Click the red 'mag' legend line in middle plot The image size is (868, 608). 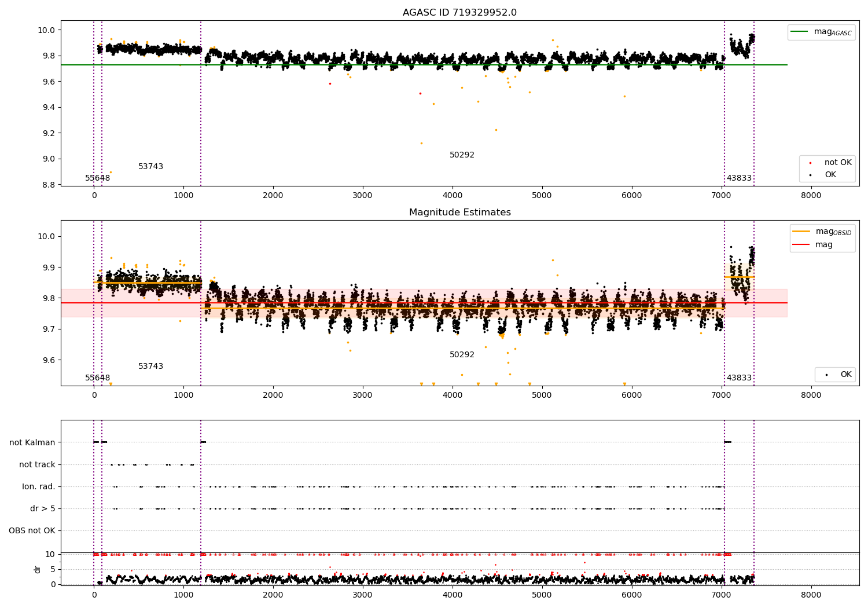[x=801, y=245]
